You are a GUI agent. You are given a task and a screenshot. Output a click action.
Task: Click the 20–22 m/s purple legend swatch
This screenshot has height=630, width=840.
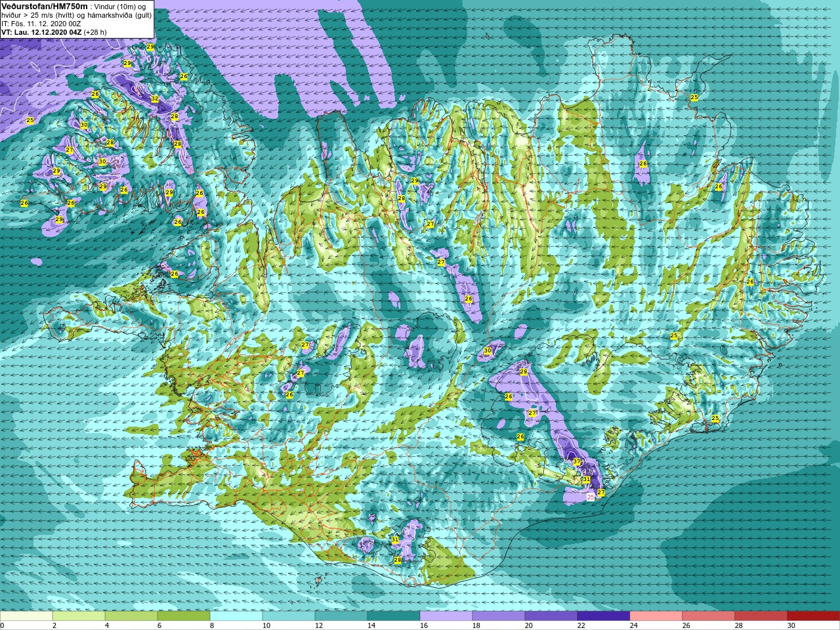pyautogui.click(x=551, y=616)
